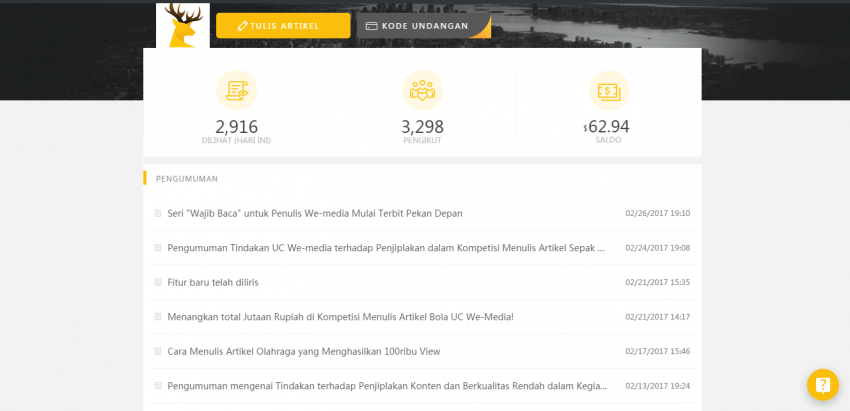Click list icon beside Pengumuman mengenai Tindakan

(x=158, y=386)
